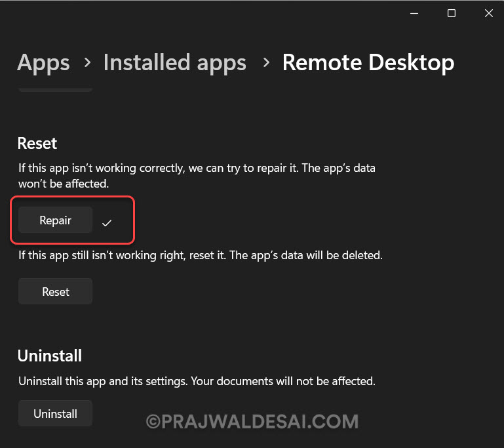
Task: Click the Remote Desktop breadcrumb title
Action: click(368, 62)
